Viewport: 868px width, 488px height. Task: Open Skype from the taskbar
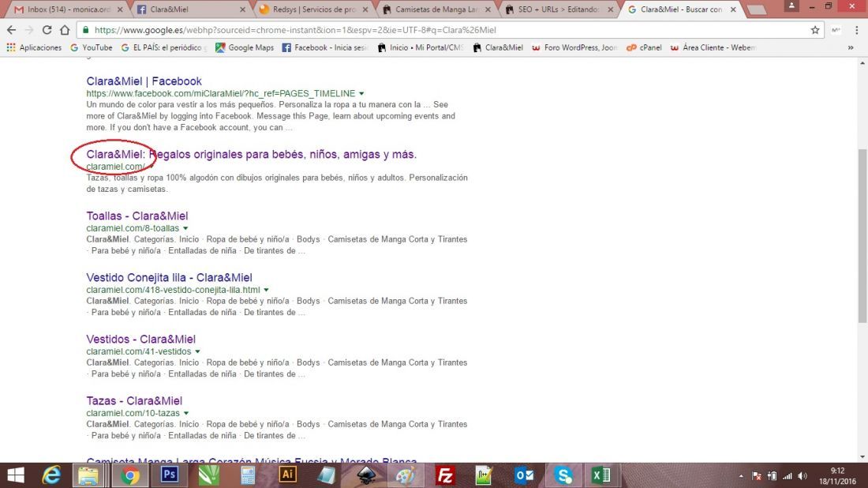coord(563,475)
